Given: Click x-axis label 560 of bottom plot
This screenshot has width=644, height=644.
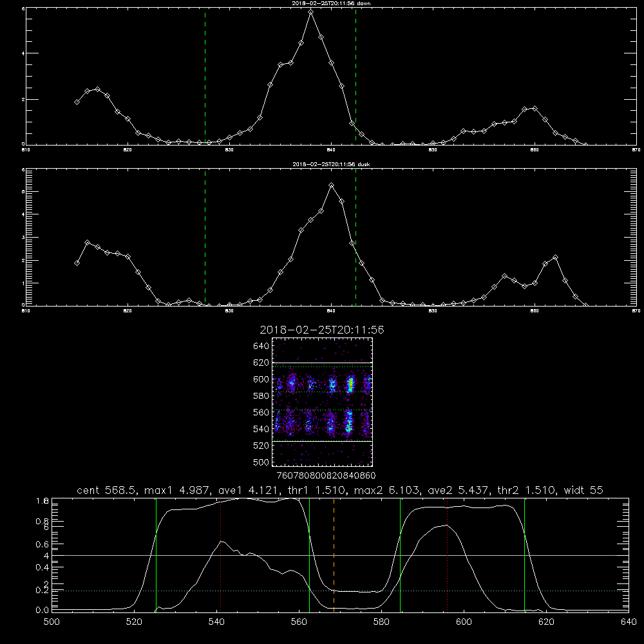Looking at the screenshot, I should click(x=299, y=622).
